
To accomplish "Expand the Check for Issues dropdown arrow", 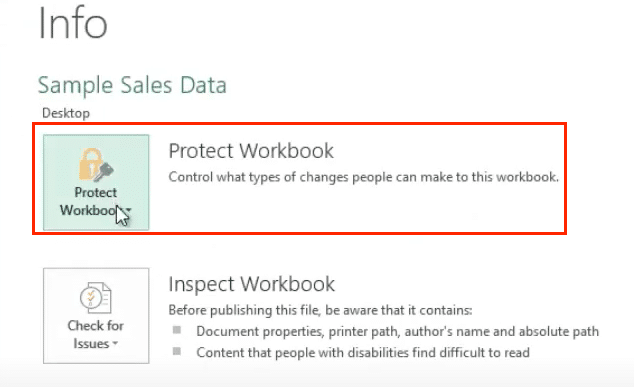I will [115, 344].
